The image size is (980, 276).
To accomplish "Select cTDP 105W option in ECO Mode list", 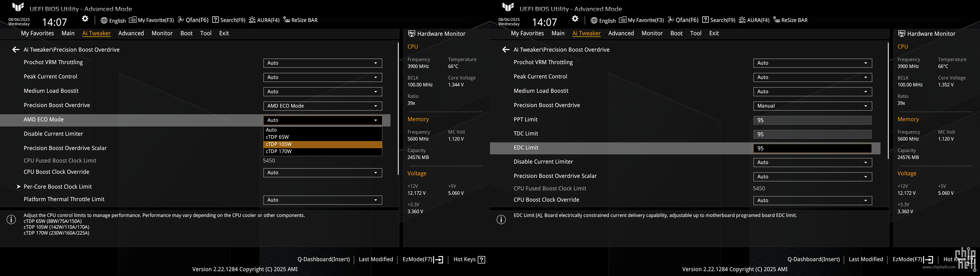I will coord(323,144).
